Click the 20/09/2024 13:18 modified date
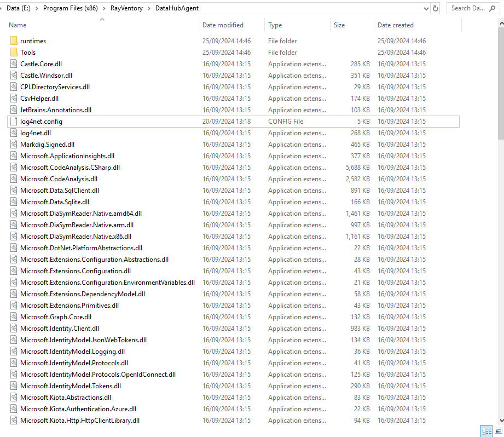Screen dimensions: 504x437 pyautogui.click(x=227, y=122)
